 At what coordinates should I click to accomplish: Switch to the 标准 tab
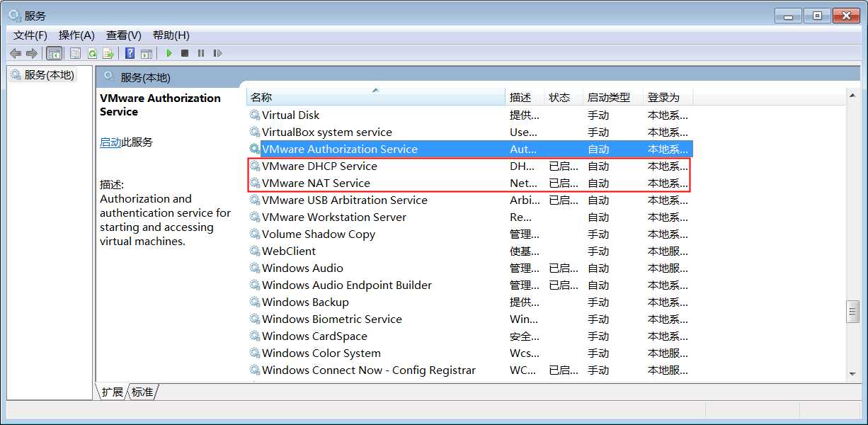(x=142, y=392)
